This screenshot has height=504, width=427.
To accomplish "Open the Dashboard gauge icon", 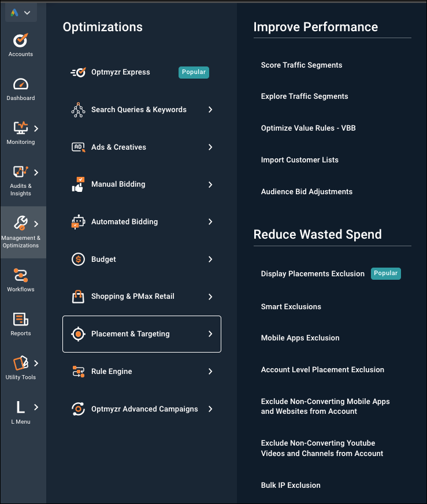I will point(21,84).
